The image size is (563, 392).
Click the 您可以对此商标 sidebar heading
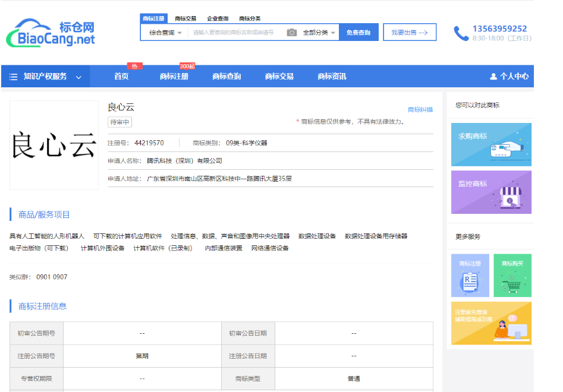477,105
